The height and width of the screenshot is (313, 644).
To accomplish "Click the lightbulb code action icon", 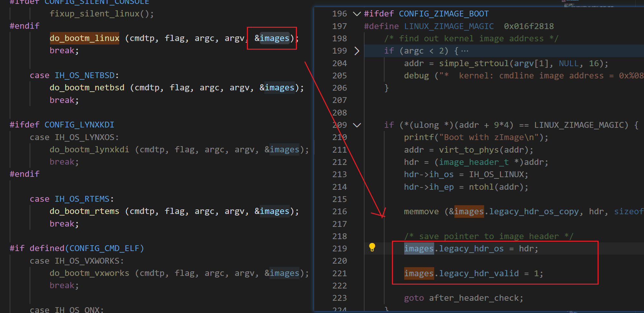I will point(372,247).
